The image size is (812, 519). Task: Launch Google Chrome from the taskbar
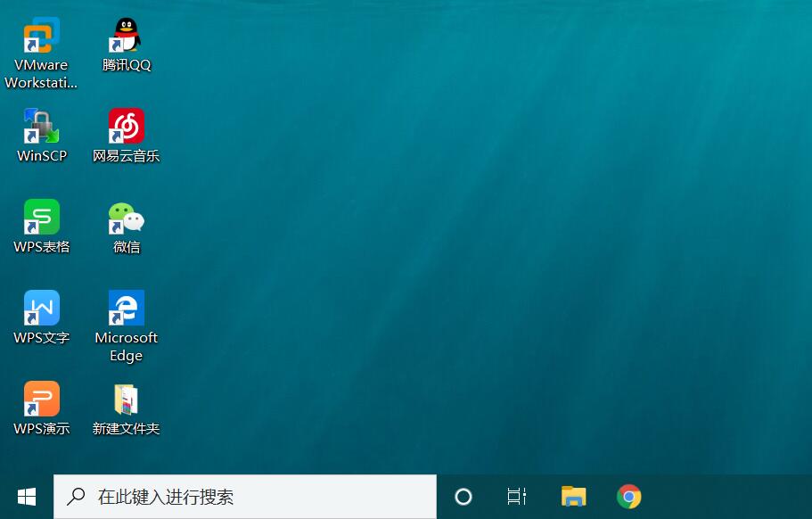tap(628, 497)
